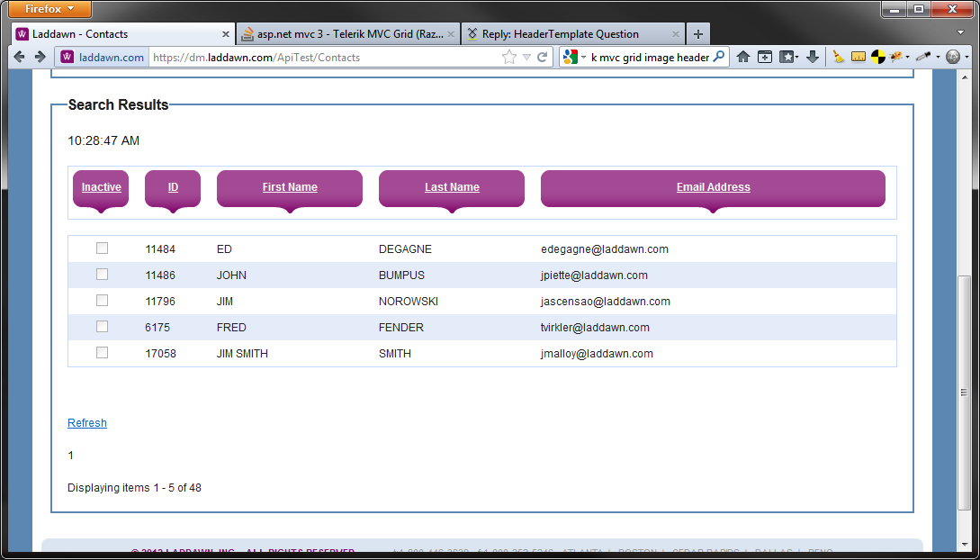Switch to the Telerik MVC Grid tab
The height and width of the screenshot is (560, 980).
click(x=349, y=33)
